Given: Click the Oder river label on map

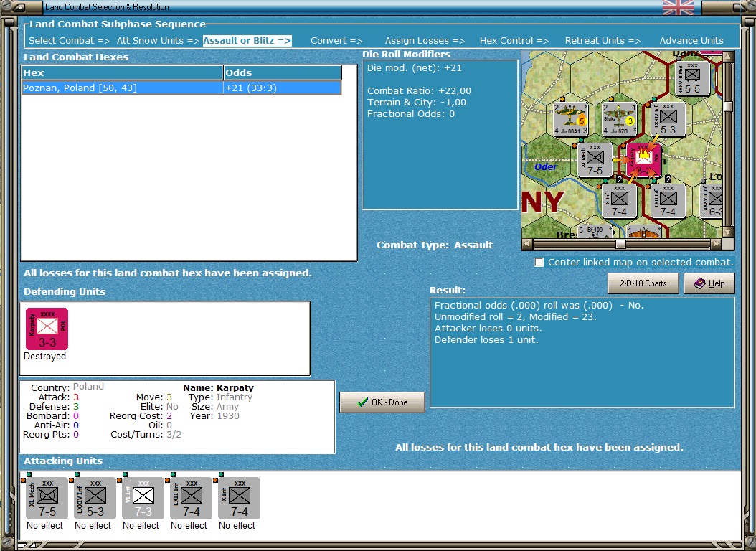Looking at the screenshot, I should coord(546,166).
